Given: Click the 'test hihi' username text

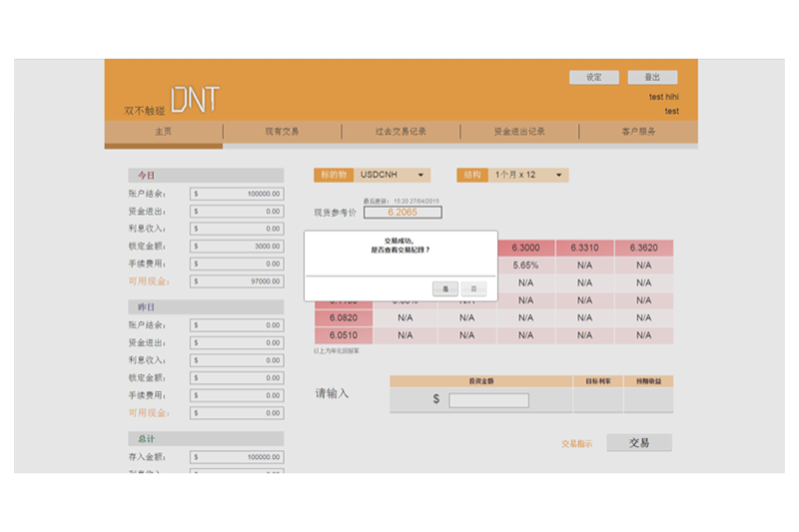Looking at the screenshot, I should [x=663, y=97].
